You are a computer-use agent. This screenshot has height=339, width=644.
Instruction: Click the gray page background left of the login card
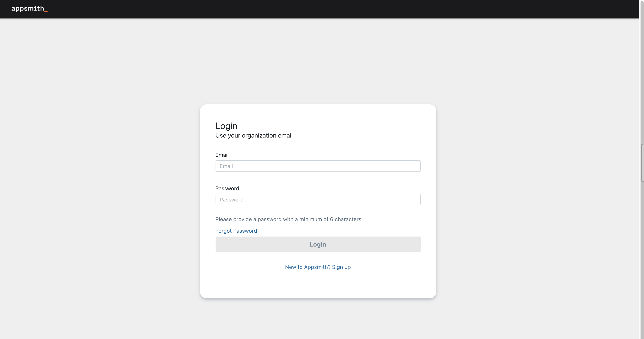(x=100, y=200)
